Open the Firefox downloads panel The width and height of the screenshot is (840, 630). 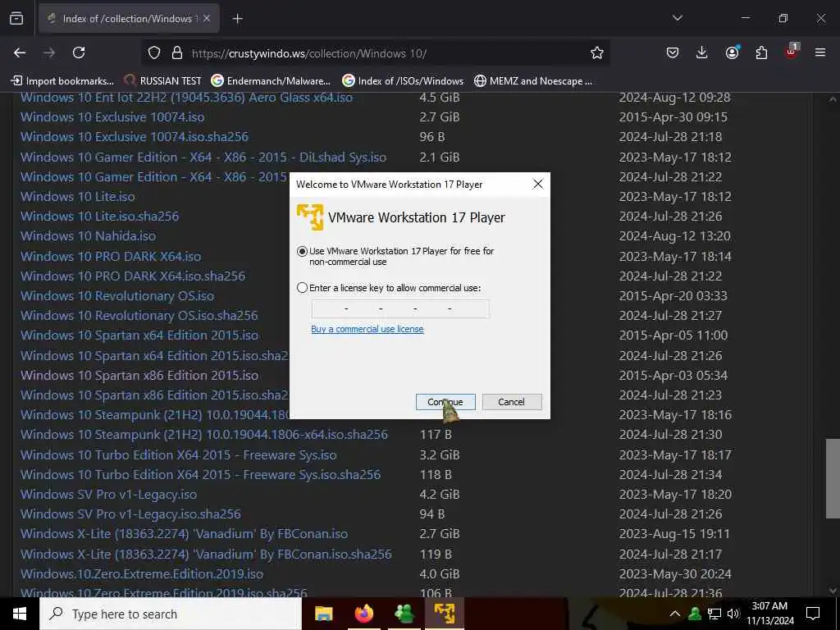[x=702, y=52]
